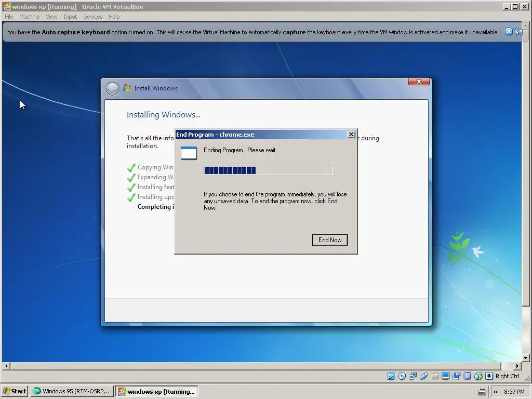The width and height of the screenshot is (532, 399).
Task: Click the green checkmark beside 'Expanding W'
Action: [x=131, y=178]
